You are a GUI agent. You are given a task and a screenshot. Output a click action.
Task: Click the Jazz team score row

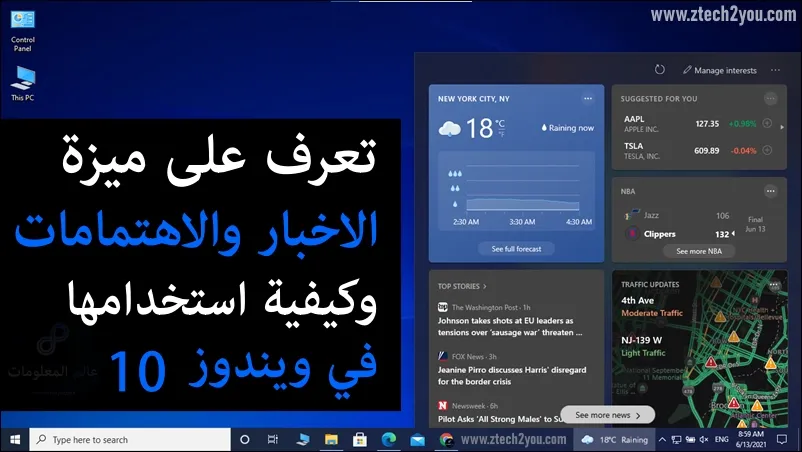678,215
